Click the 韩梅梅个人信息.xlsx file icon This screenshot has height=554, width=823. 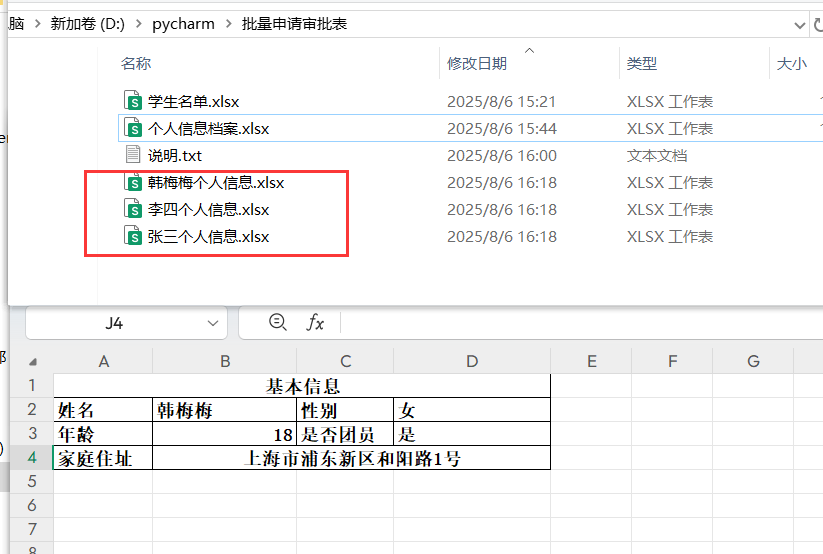pos(133,182)
